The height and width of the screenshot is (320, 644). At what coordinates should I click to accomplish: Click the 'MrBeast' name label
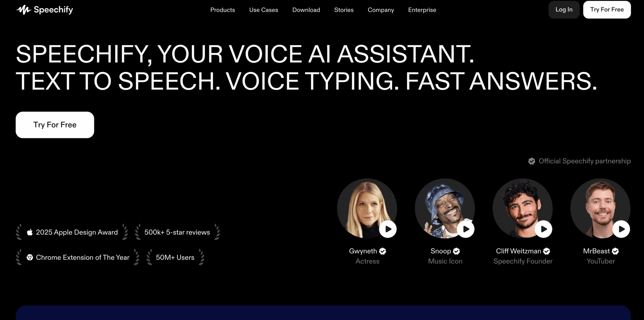(596, 251)
